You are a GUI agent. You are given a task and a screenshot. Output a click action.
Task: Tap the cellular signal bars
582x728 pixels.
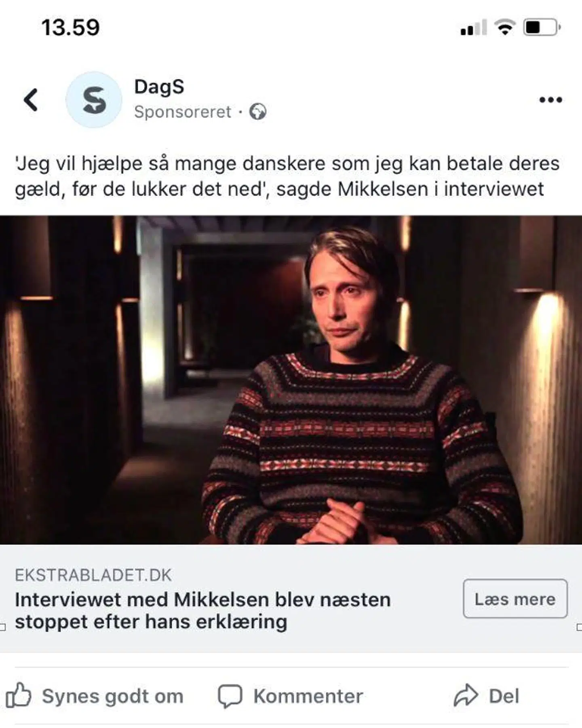(x=473, y=27)
